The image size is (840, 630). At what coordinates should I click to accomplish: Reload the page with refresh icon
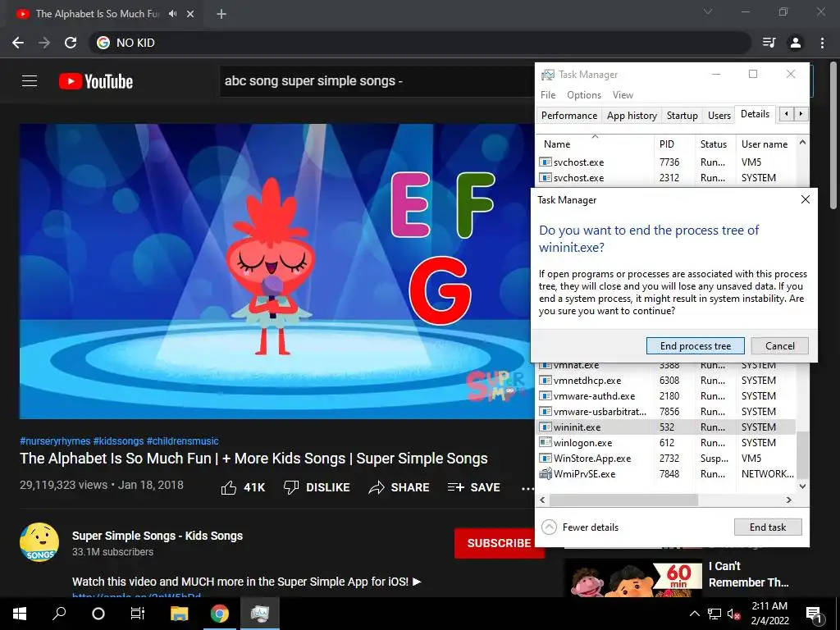(71, 43)
